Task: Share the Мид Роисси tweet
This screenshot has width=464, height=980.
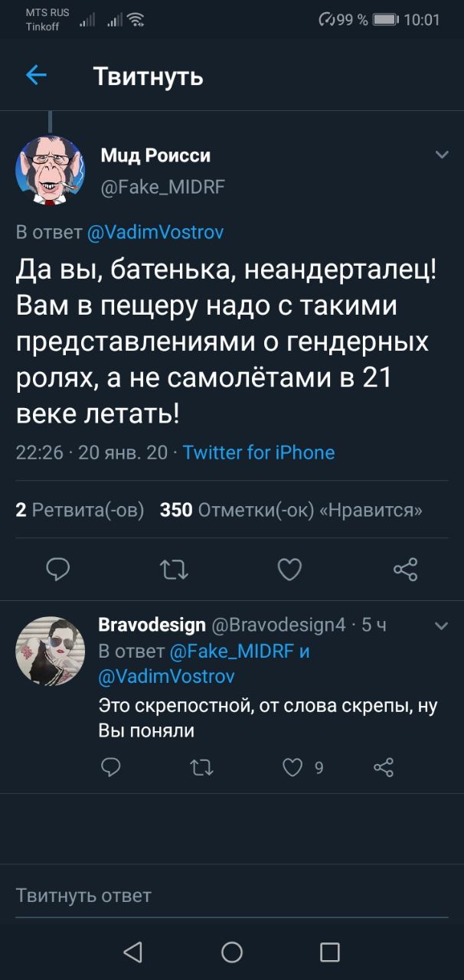Action: (x=405, y=569)
